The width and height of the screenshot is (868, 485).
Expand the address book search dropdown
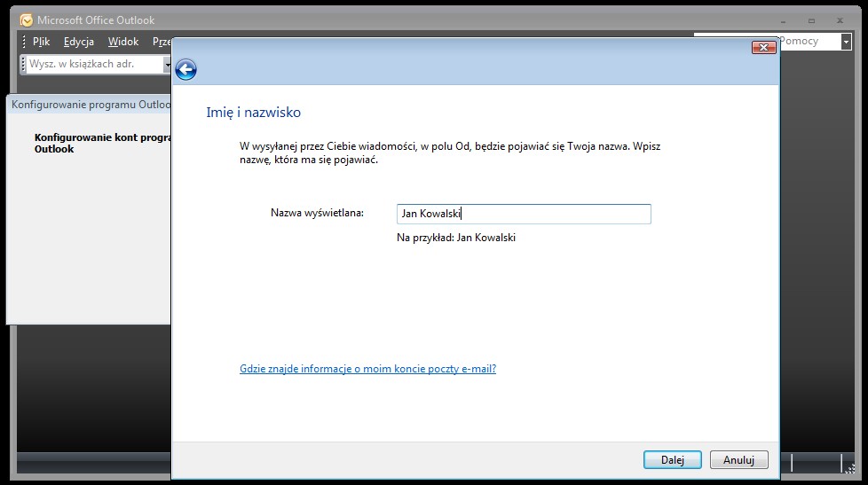pyautogui.click(x=167, y=64)
